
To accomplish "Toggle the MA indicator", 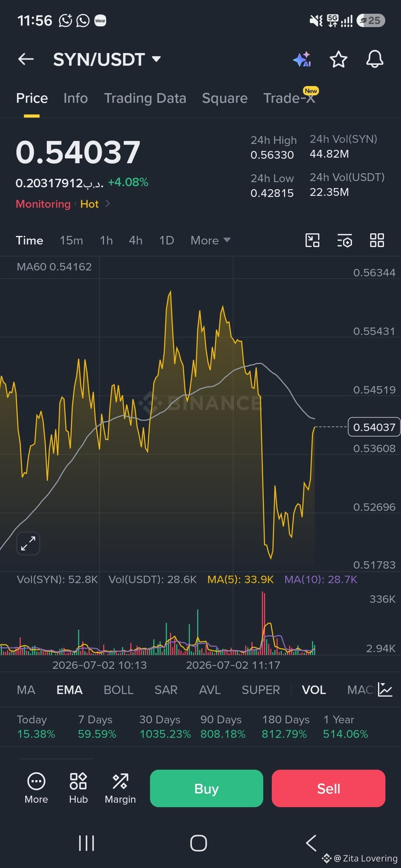I will tap(26, 690).
